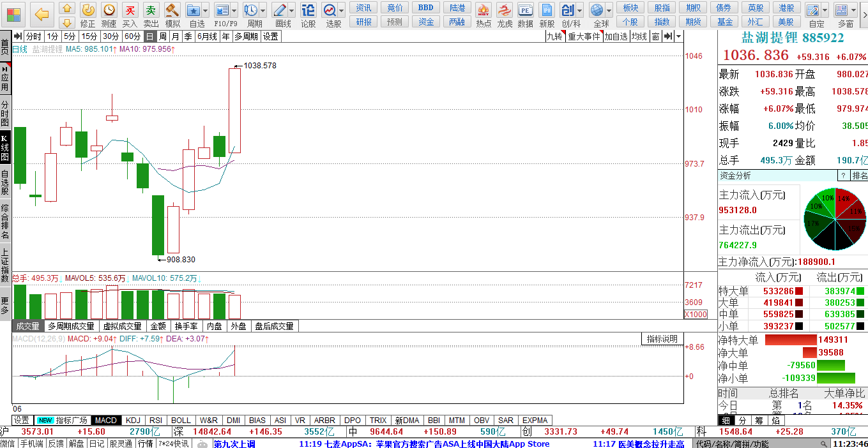Open the 热点 hot topics flame icon
The height and width of the screenshot is (448, 868).
pyautogui.click(x=483, y=10)
